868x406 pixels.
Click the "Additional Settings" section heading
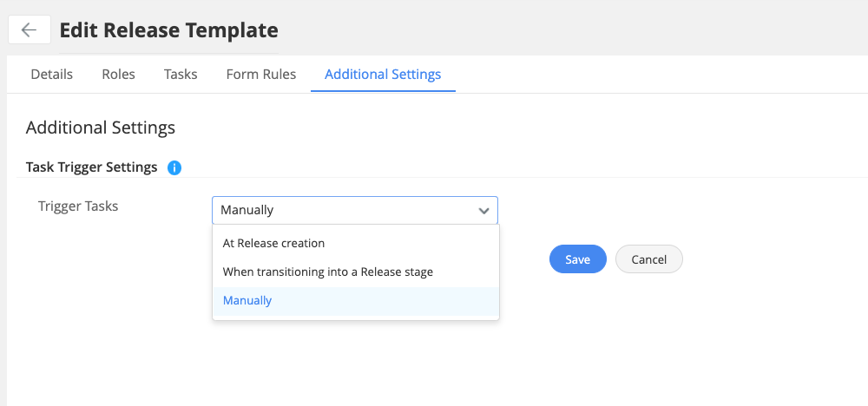[x=101, y=128]
